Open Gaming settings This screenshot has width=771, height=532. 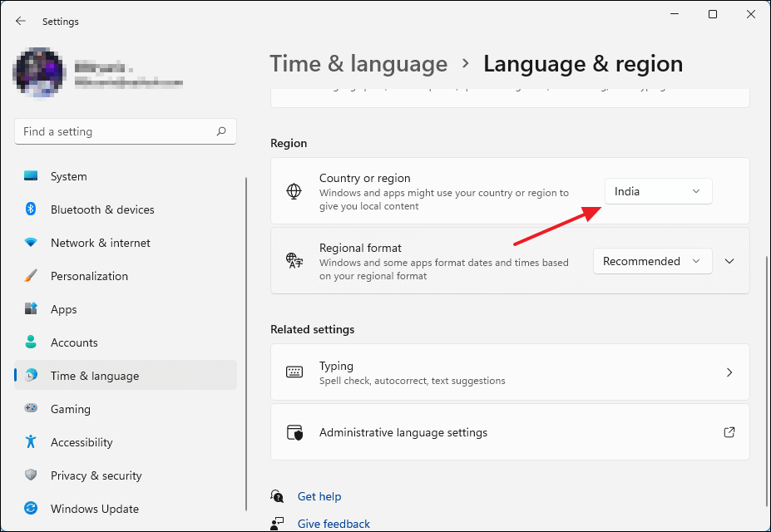pos(71,409)
